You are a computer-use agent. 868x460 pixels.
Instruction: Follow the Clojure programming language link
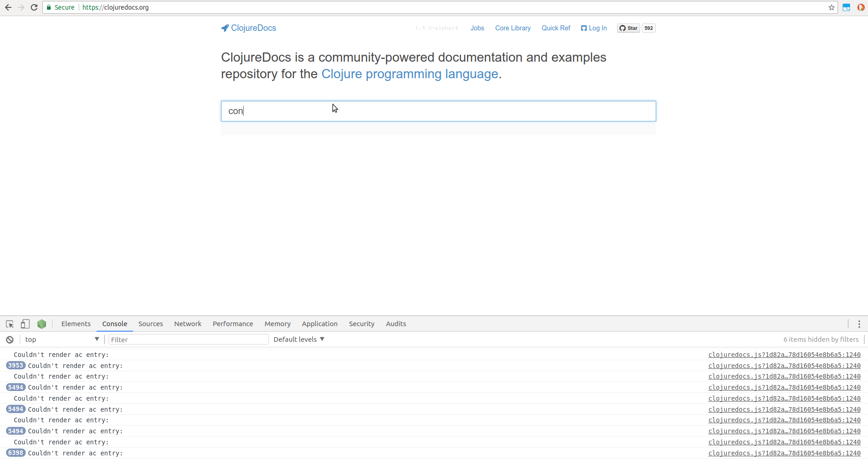[x=409, y=74]
